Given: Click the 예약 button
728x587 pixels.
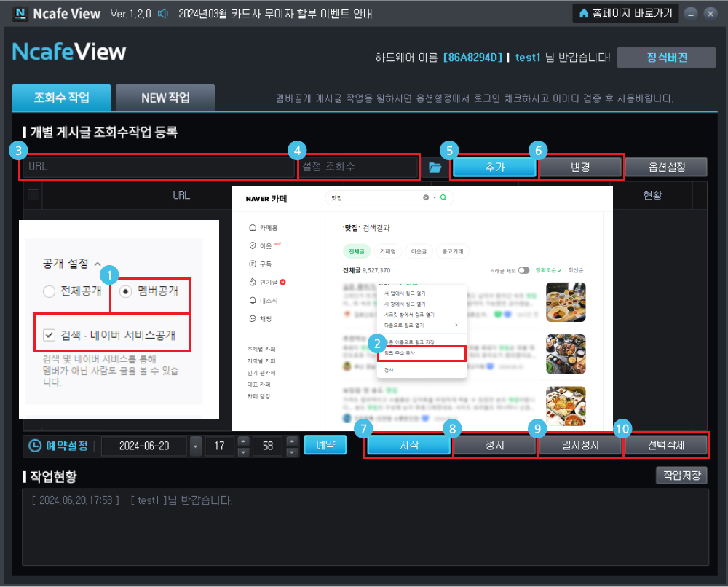Looking at the screenshot, I should (325, 445).
